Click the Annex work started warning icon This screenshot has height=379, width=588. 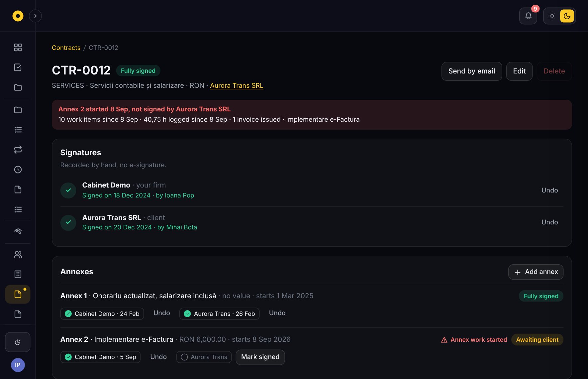tap(444, 340)
